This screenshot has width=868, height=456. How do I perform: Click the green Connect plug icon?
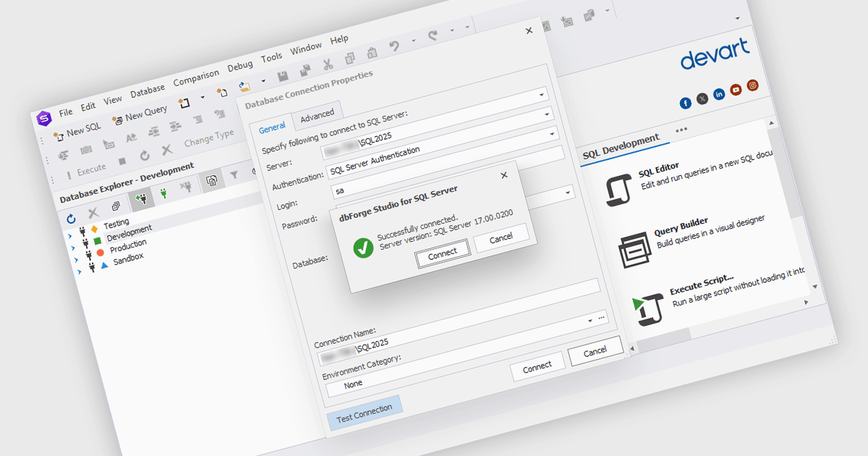point(163,194)
